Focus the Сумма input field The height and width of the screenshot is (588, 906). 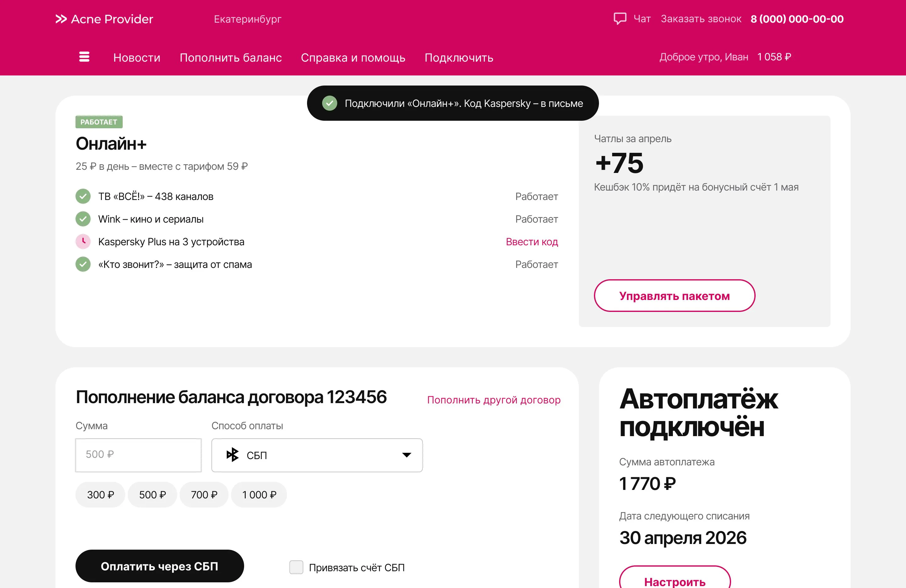pos(138,455)
